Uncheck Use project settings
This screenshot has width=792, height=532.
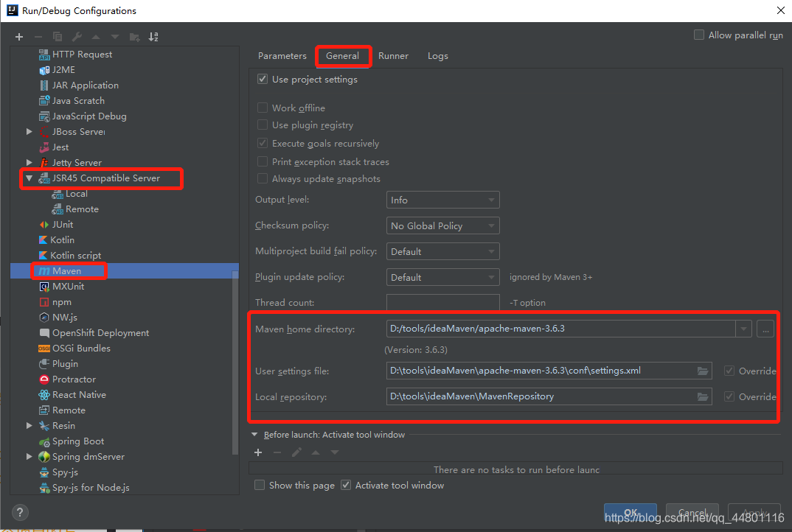262,79
